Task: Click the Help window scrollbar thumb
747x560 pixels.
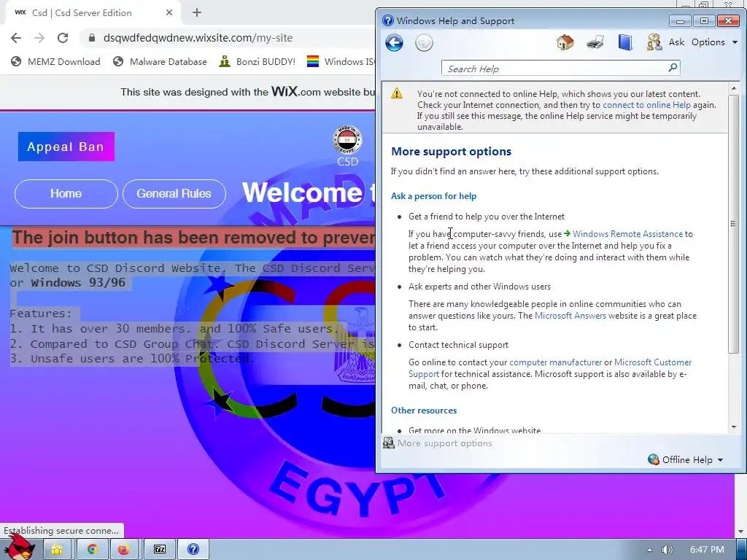Action: point(734,224)
